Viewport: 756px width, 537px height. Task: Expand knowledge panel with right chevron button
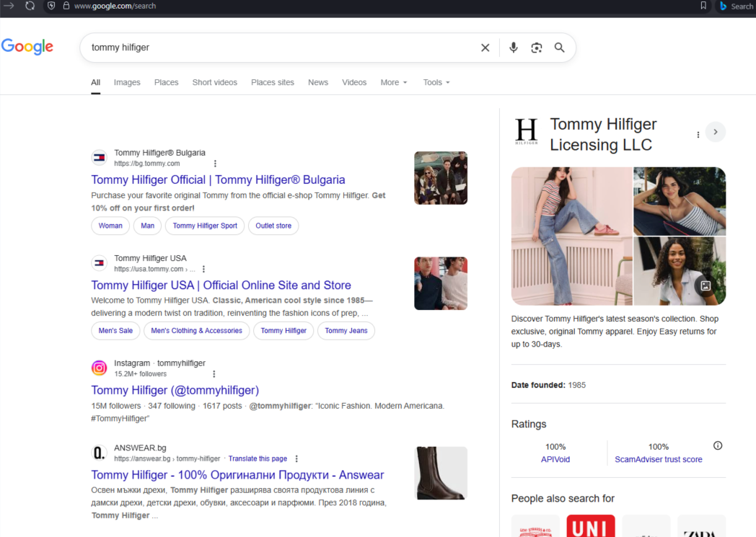715,132
